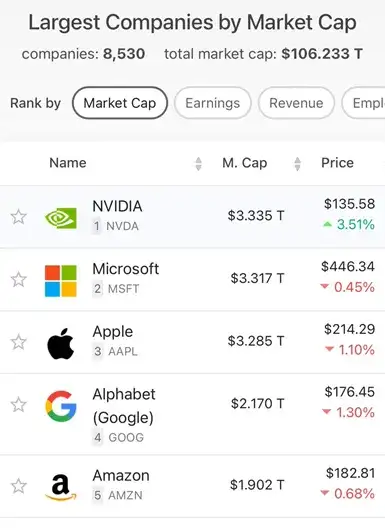
Task: Rank companies by Revenue
Action: 296,103
